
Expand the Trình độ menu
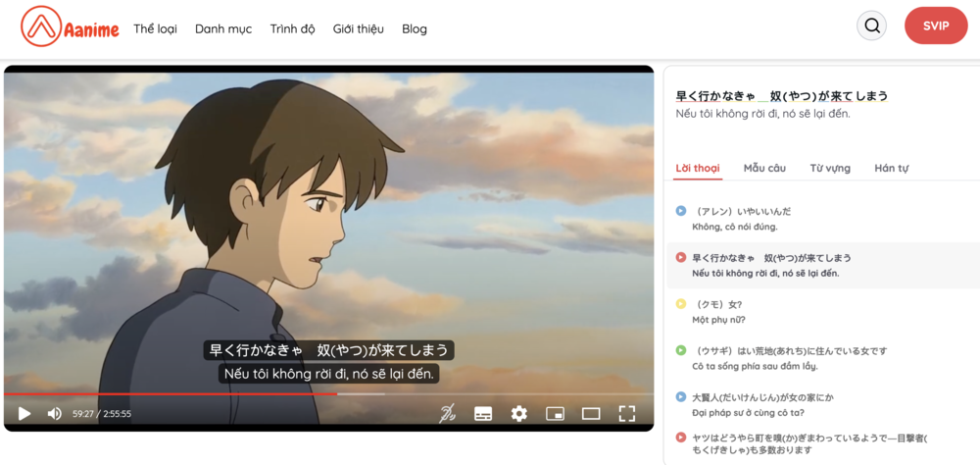coord(292,28)
